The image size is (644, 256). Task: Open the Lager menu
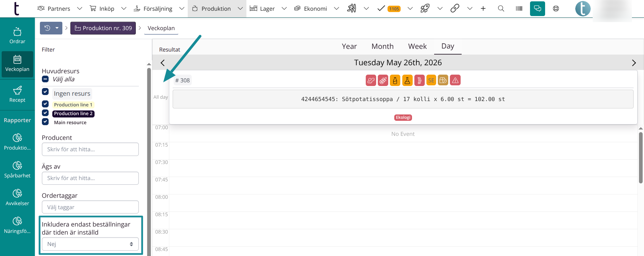(x=262, y=8)
